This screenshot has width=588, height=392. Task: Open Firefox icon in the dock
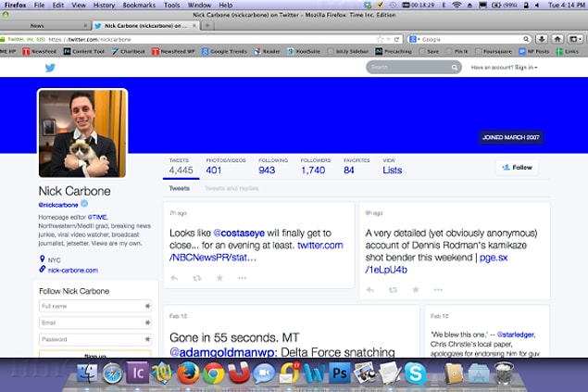188,373
